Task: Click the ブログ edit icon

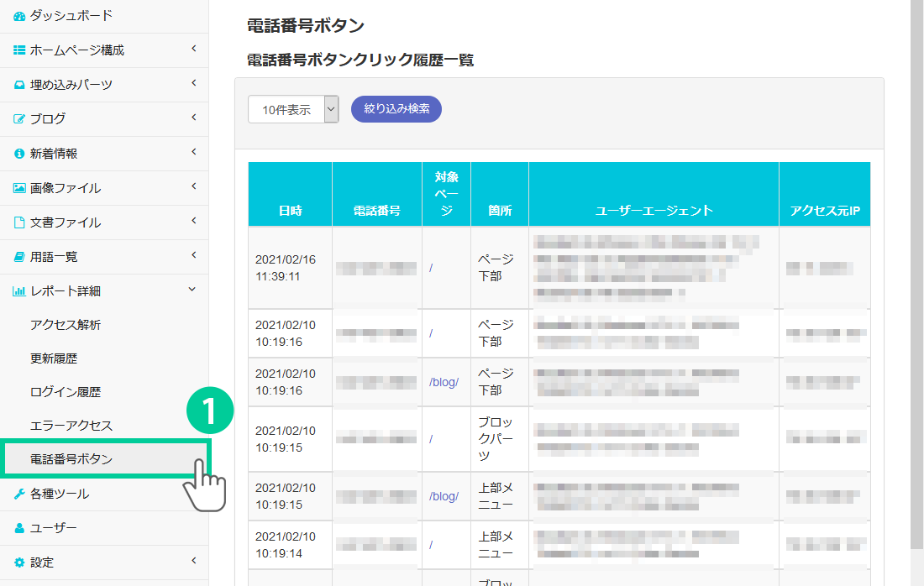Action: (19, 119)
